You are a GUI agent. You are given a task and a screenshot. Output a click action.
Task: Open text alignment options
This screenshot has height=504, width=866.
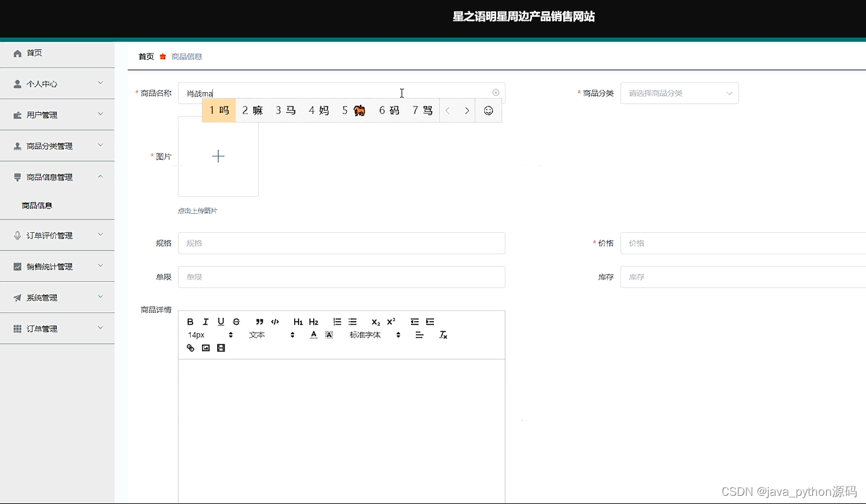pyautogui.click(x=419, y=335)
